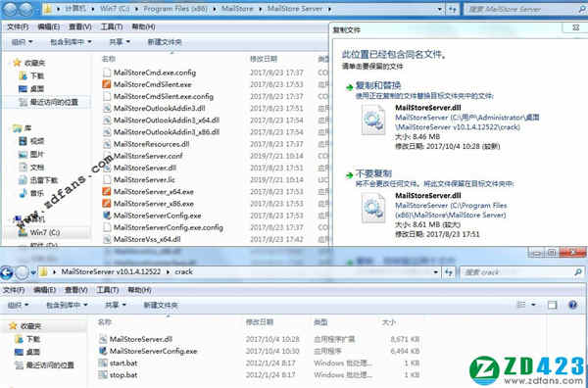Select MailStoreOutlookAddin3_x86.dll icon

[107, 132]
